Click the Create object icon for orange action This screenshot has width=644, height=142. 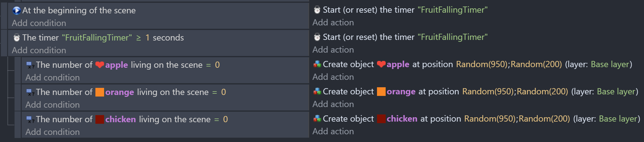pyautogui.click(x=317, y=92)
